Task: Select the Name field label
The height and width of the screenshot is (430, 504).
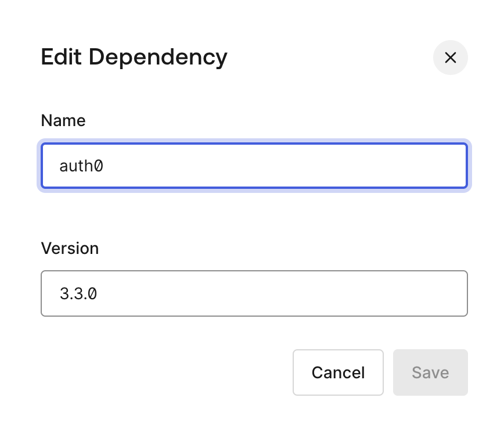Action: click(x=63, y=121)
